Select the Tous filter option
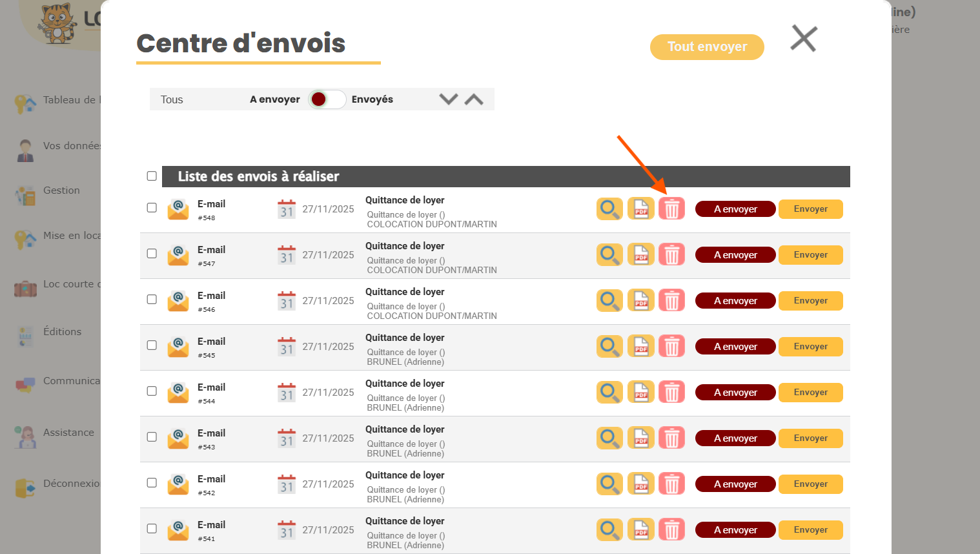 pos(172,99)
